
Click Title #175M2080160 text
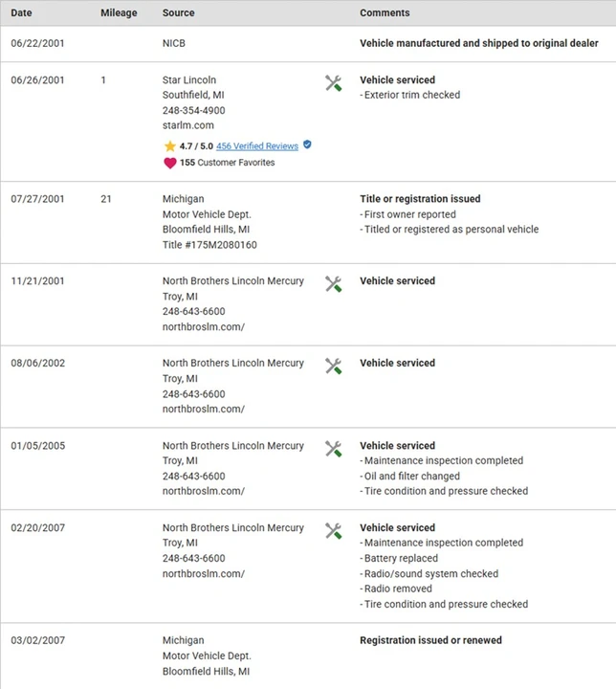point(209,245)
